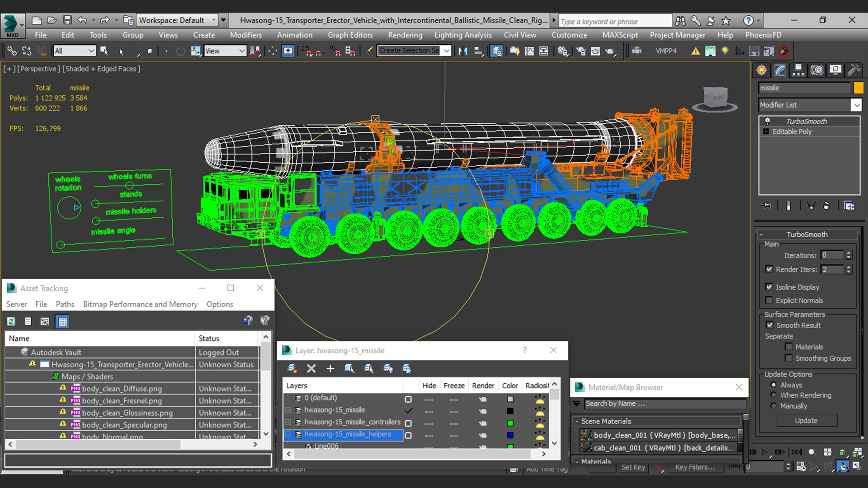Open the Create tab in command panel
The image size is (868, 488).
(x=762, y=70)
